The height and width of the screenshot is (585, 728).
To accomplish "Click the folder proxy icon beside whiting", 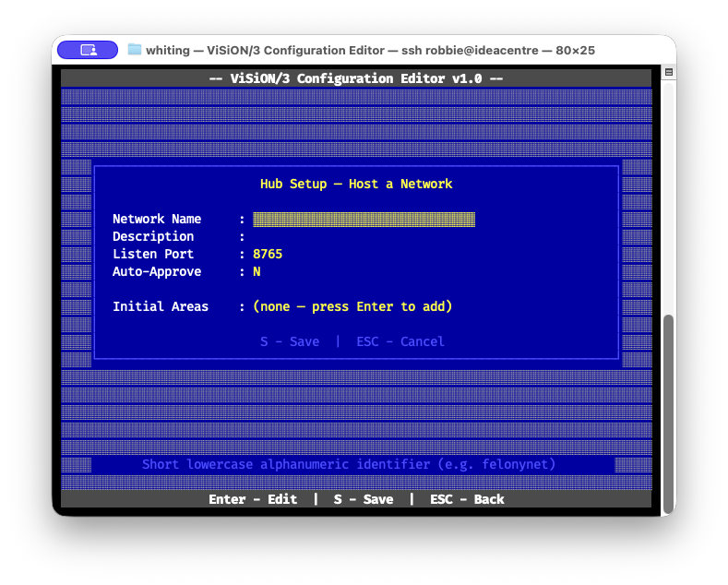I will [x=135, y=50].
